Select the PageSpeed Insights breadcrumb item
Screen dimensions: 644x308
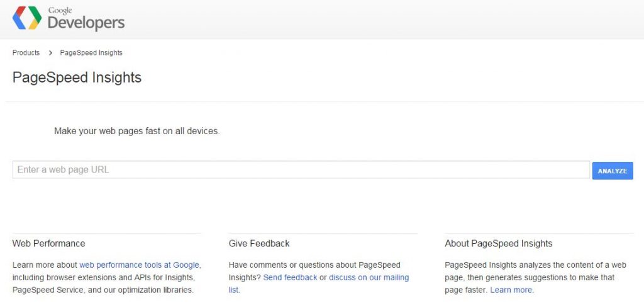click(x=91, y=53)
